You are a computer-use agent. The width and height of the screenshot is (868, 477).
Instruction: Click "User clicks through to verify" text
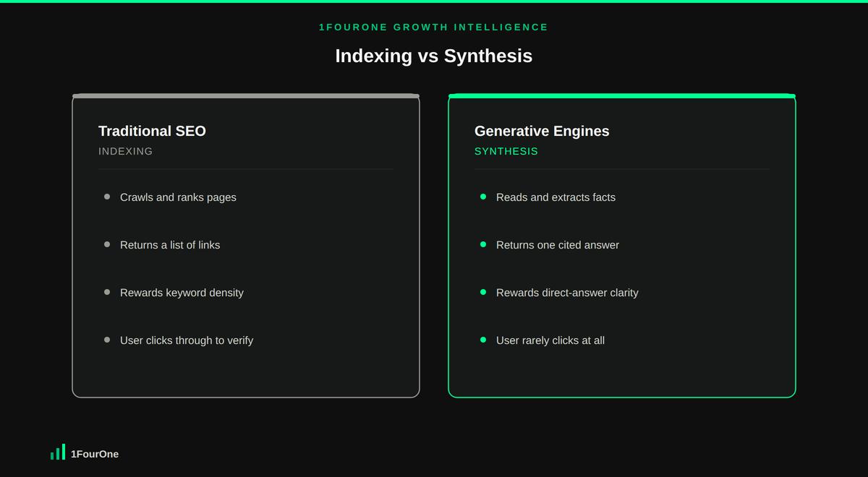coord(187,340)
